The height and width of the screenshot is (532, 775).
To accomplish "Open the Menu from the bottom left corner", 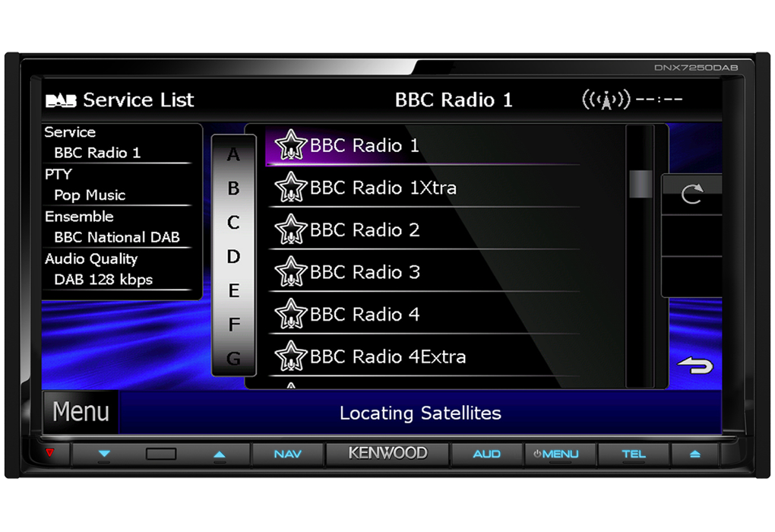I will 80,411.
